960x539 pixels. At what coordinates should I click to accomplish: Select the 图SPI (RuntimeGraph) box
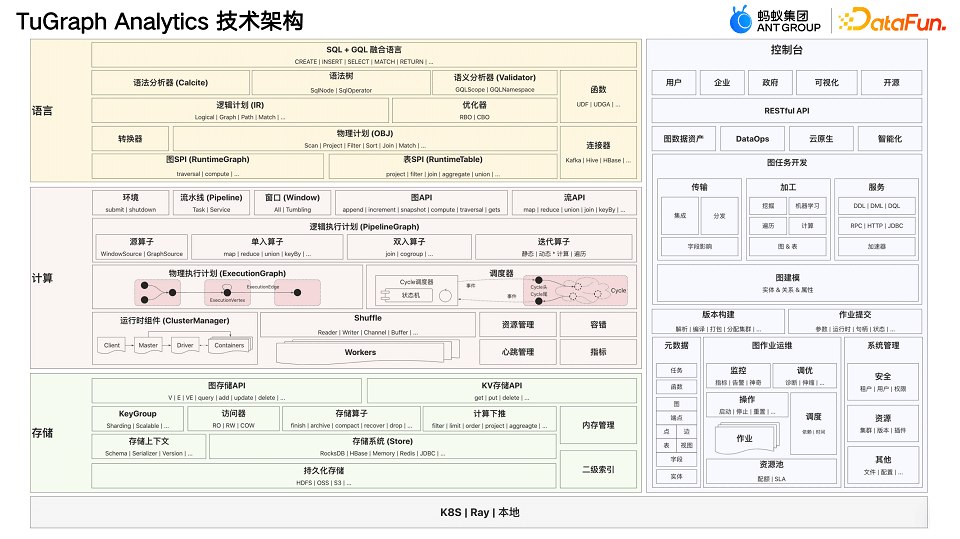click(x=208, y=166)
